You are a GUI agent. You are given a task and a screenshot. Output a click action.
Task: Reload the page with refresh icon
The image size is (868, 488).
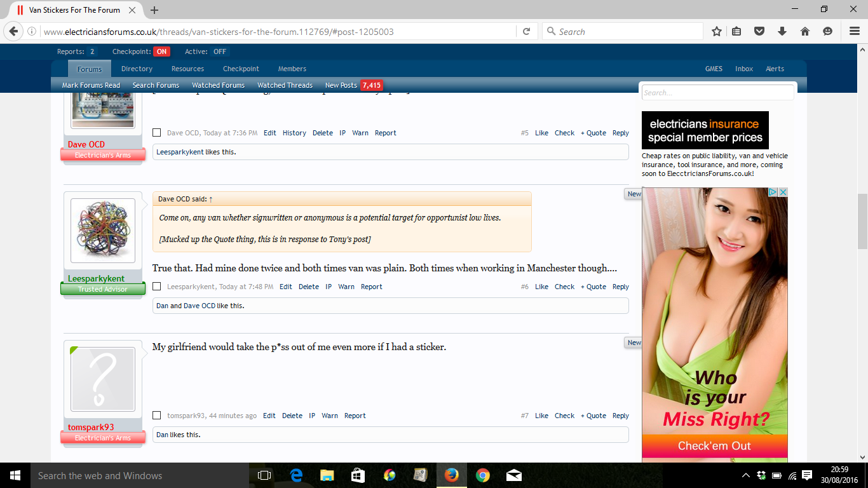pos(526,31)
